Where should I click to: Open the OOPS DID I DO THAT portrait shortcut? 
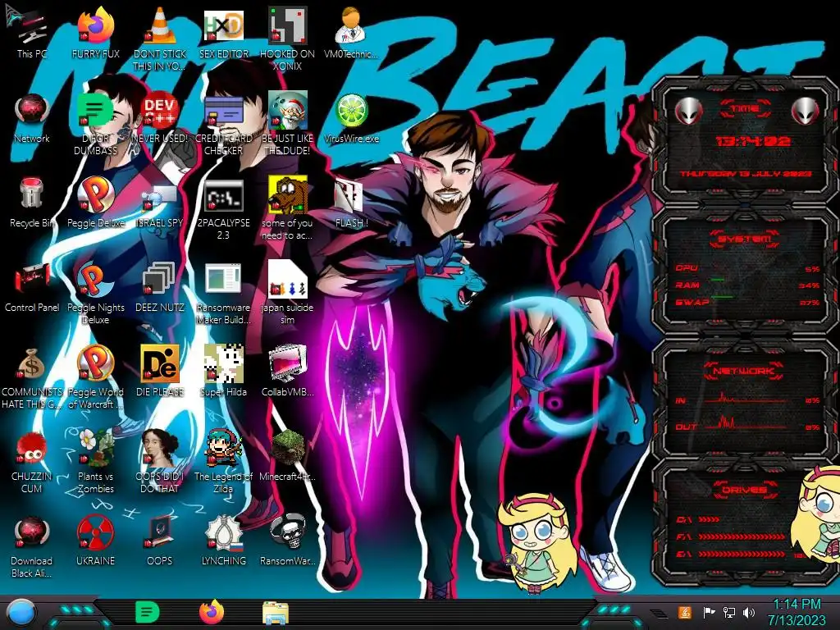(160, 449)
